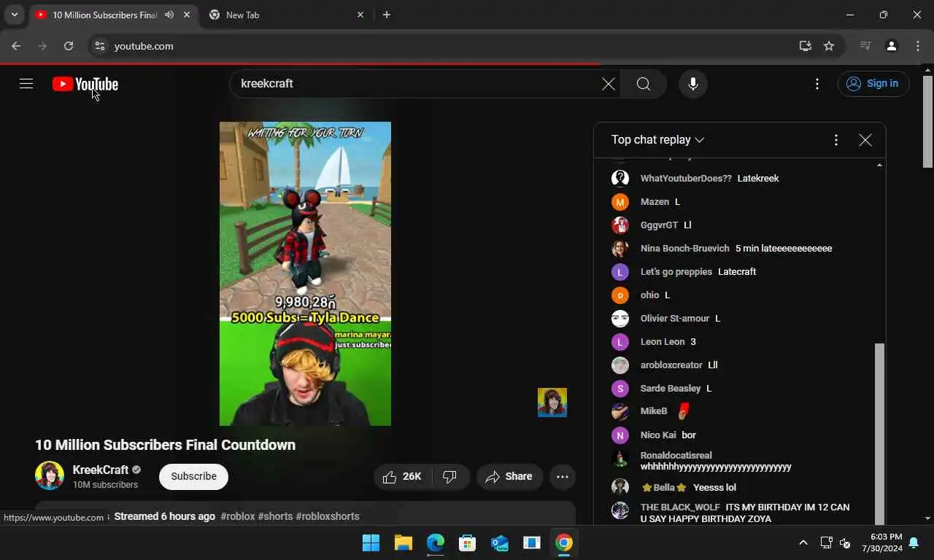Show hidden system tray icons
The width and height of the screenshot is (934, 560).
[803, 542]
